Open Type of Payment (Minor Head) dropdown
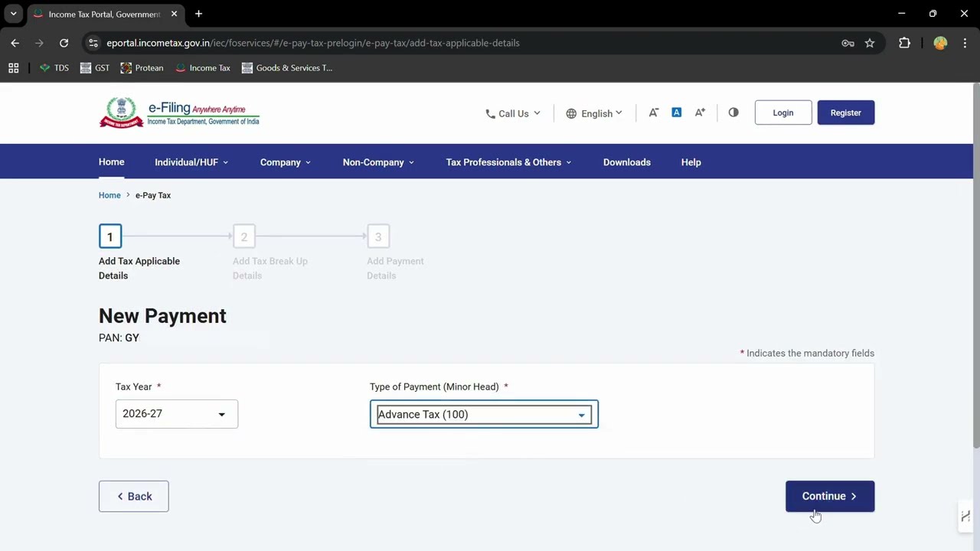The height and width of the screenshot is (551, 980). (484, 414)
